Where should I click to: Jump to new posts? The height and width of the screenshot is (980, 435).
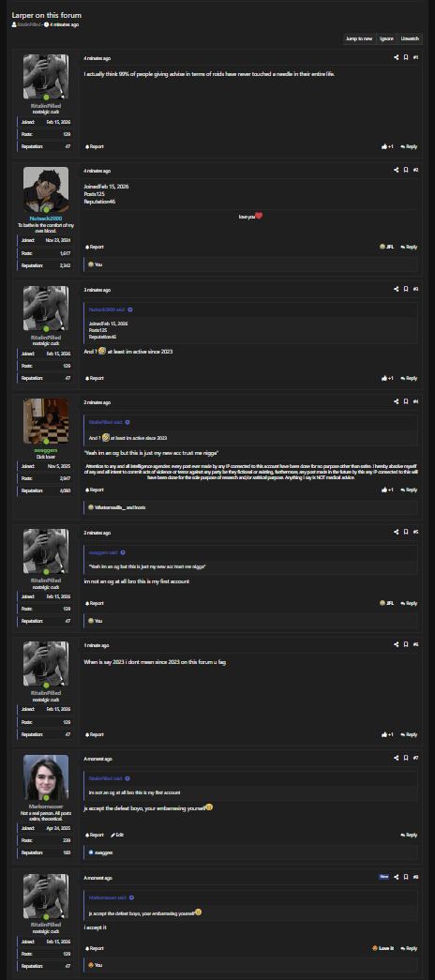pyautogui.click(x=359, y=38)
